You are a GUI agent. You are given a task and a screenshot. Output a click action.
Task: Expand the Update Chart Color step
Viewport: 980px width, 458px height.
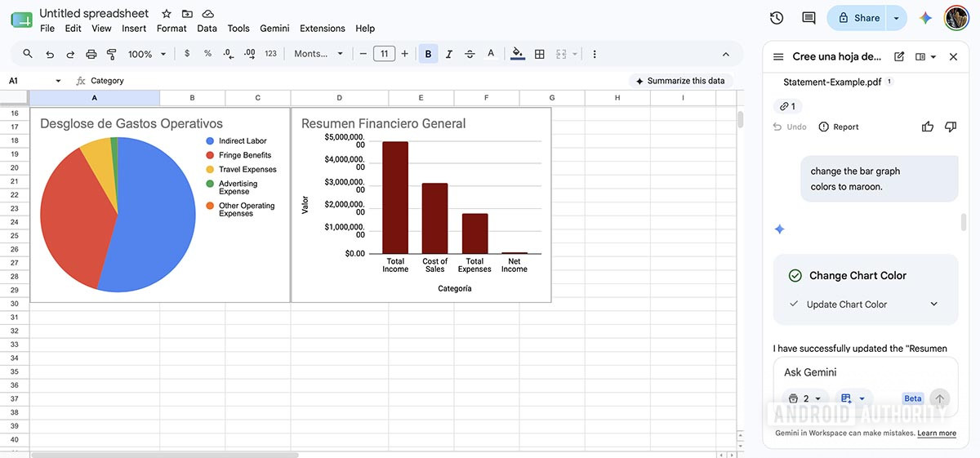(x=934, y=305)
